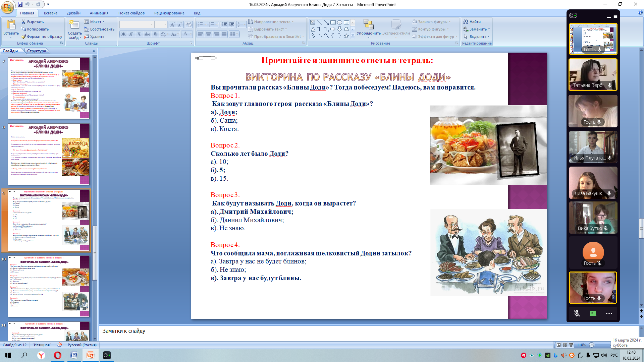Toggle Underline (Ч) formatting
The width and height of the screenshot is (644, 362).
(x=139, y=34)
